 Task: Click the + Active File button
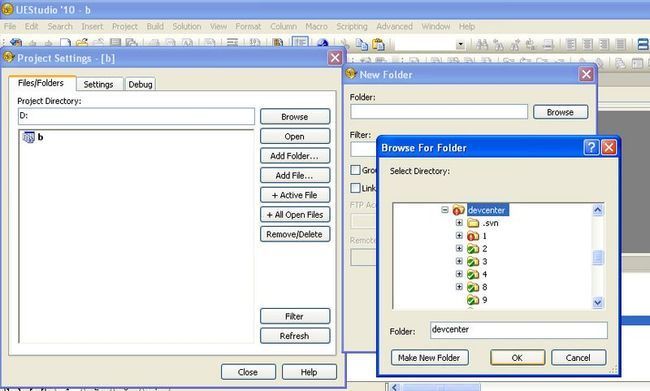click(x=295, y=195)
